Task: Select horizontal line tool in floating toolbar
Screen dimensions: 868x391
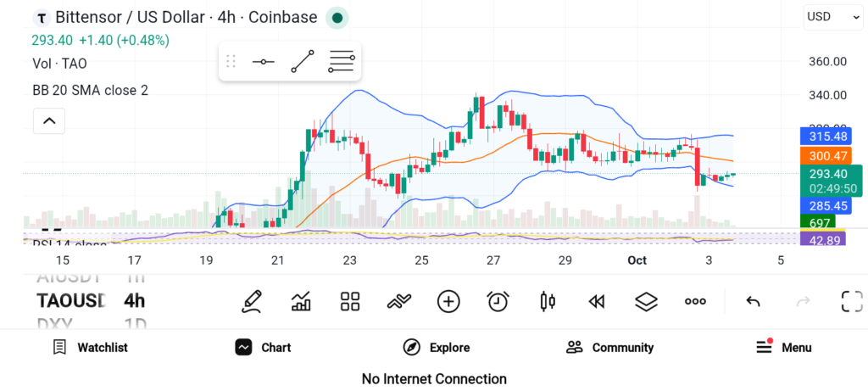Action: [x=263, y=61]
